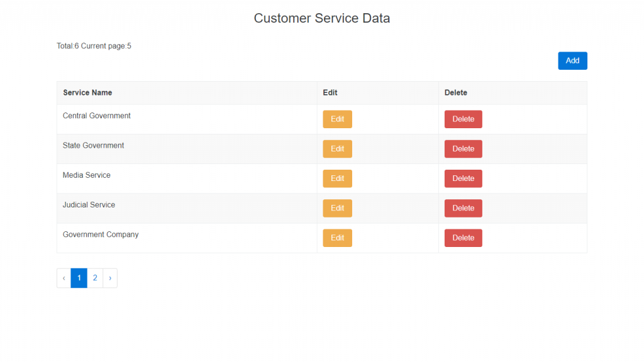
Task: Delete the Central Government service
Action: pyautogui.click(x=463, y=119)
